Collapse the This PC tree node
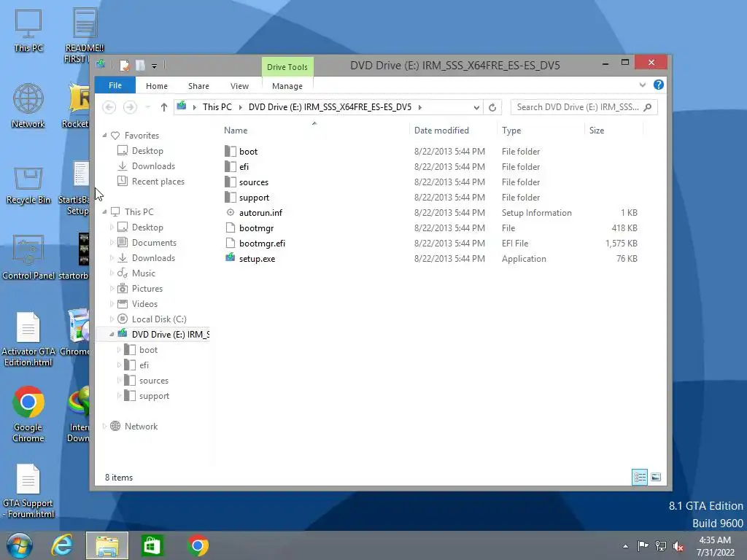 tap(105, 212)
